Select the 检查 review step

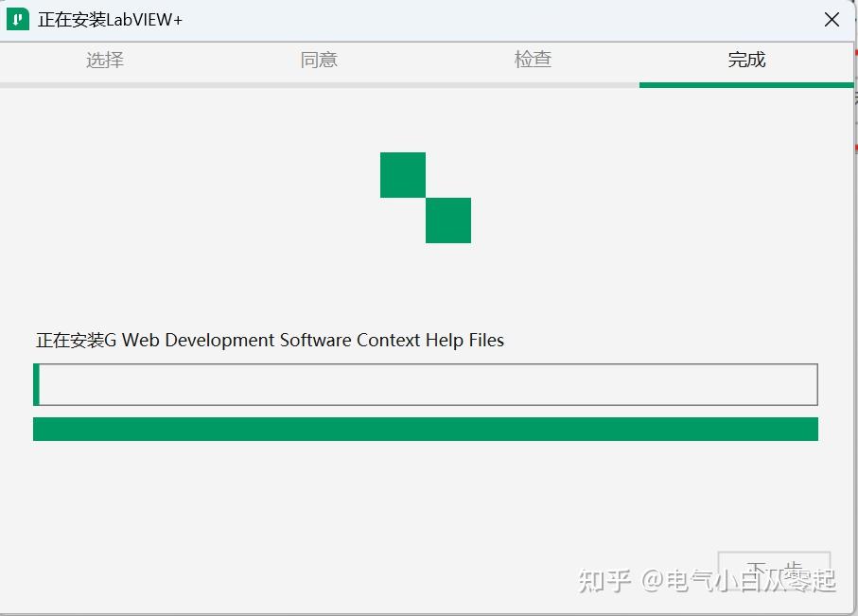pyautogui.click(x=533, y=59)
